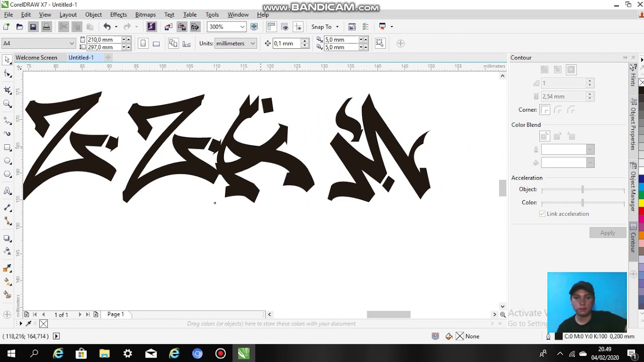Expand the page width dropdown
This screenshot has height=362, width=644.
(123, 39)
